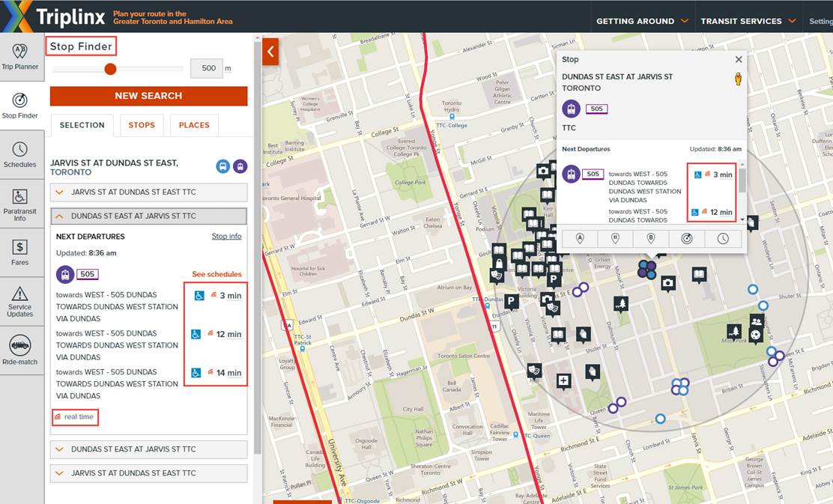
Task: Click popup schedules clock icon
Action: tap(722, 239)
